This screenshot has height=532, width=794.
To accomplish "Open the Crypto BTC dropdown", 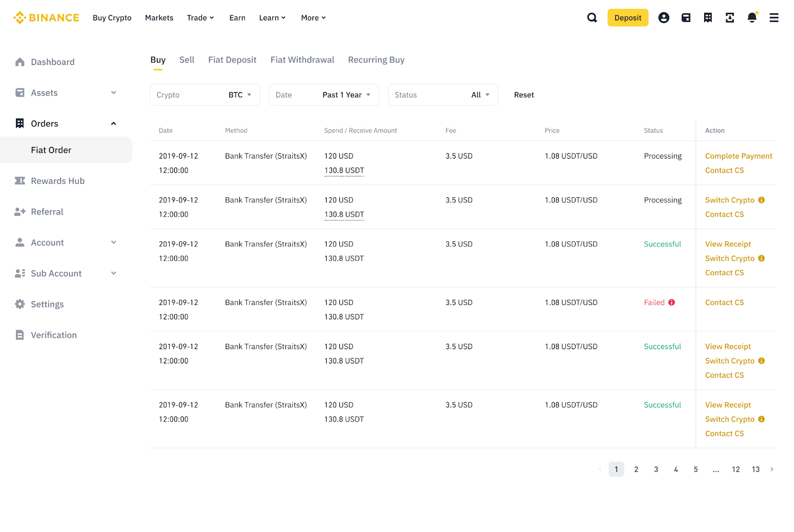I will pos(205,95).
